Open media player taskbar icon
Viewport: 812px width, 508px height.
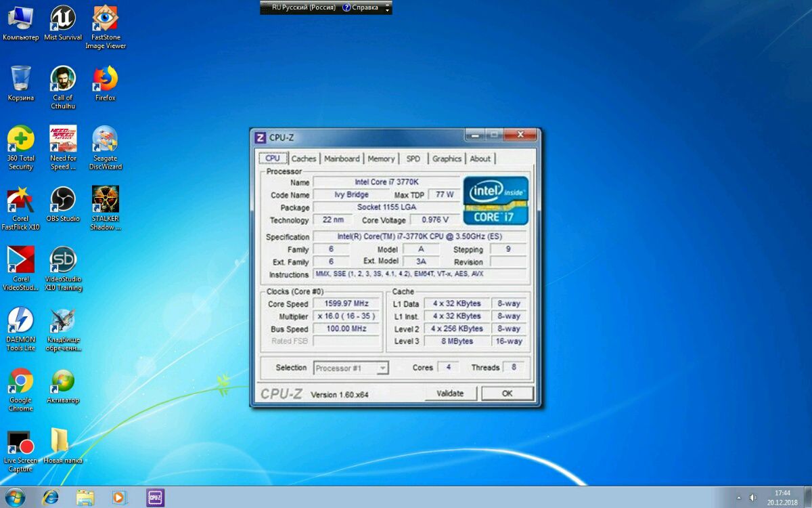coord(120,497)
